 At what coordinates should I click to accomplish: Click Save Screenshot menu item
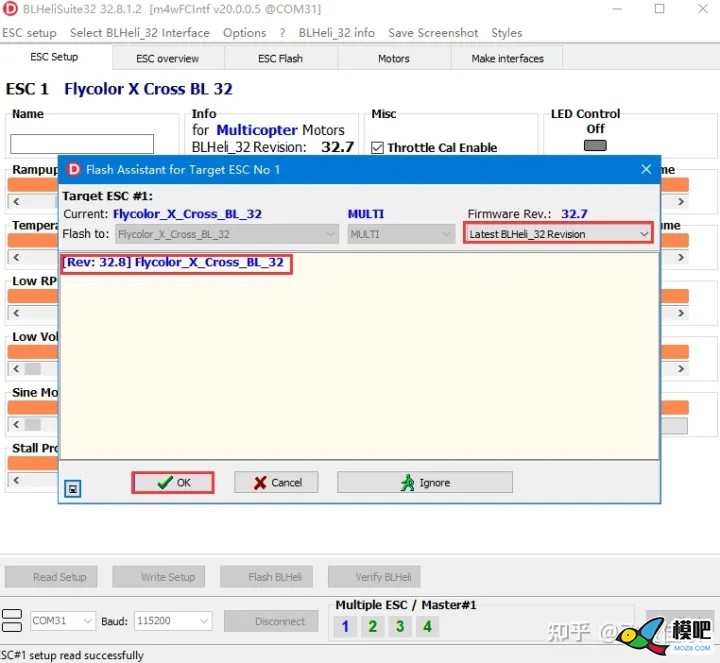433,33
